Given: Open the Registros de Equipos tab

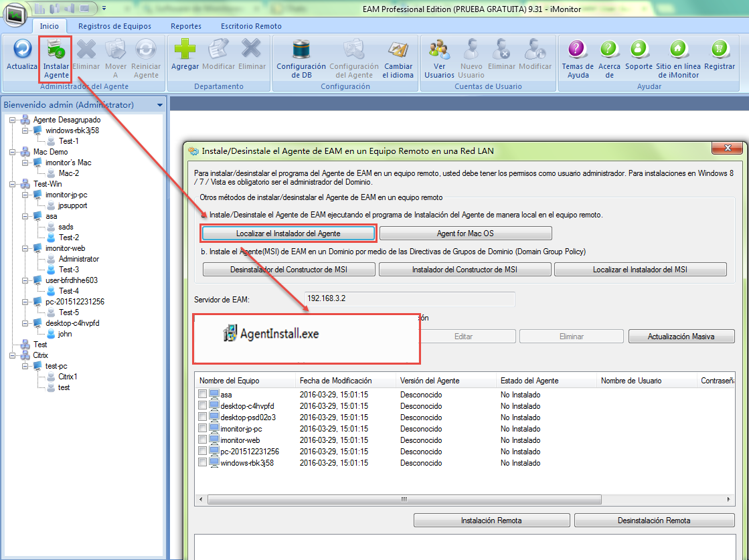Looking at the screenshot, I should point(114,26).
